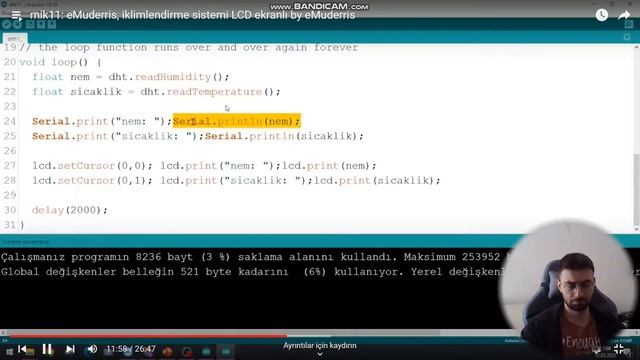Screen dimensions: 640x360
Task: Click the console line starting Global değişkenler
Action: click(253, 272)
